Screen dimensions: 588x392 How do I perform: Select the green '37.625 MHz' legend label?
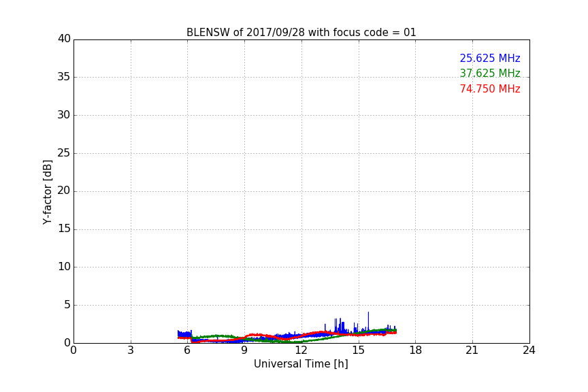[x=490, y=73]
